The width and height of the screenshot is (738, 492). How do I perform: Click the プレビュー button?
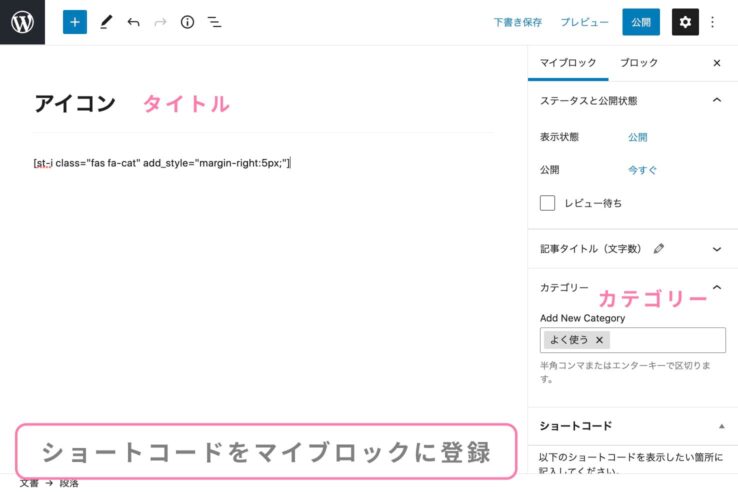point(584,22)
